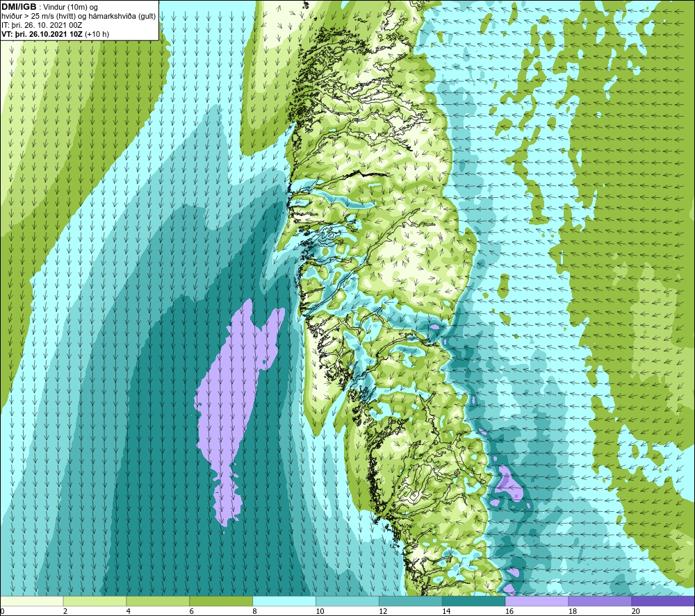
Task: Click the "VT: þri. 26.10.2021 10Z (+10 h)" line
Action: point(55,34)
